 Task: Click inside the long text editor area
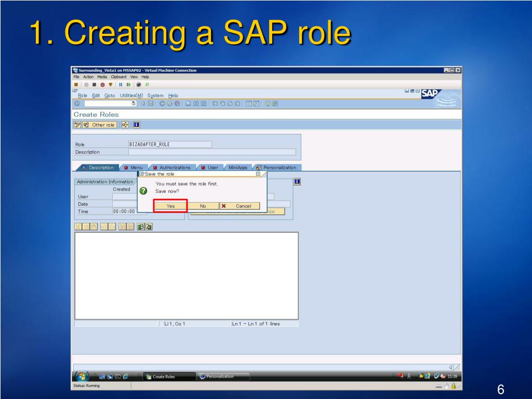(187, 276)
